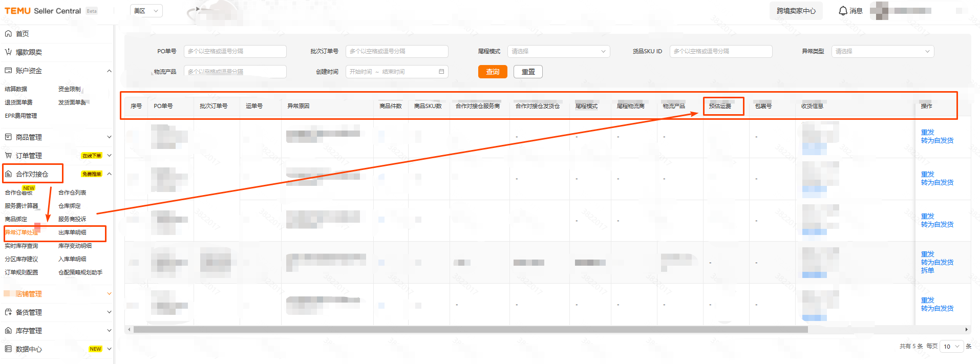Open the 异常类型 select dropdown

(883, 51)
